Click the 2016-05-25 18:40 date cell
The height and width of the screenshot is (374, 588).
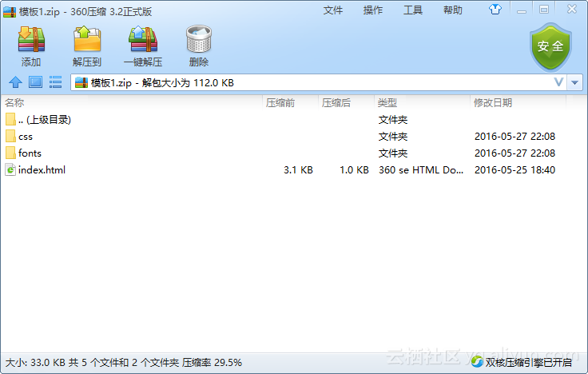click(x=514, y=170)
